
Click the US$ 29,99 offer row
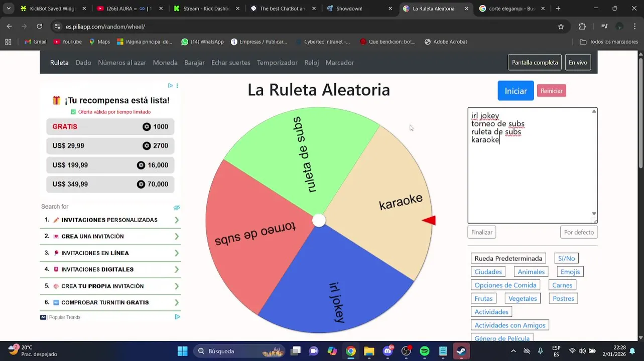pos(110,146)
